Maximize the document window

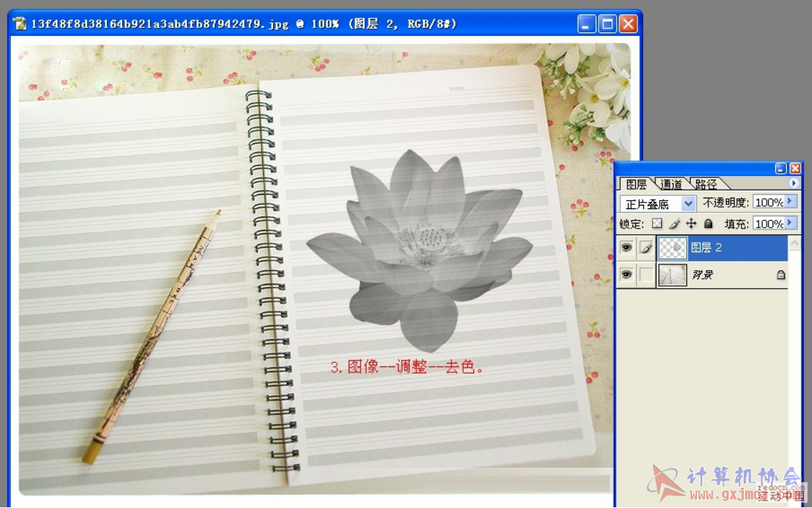[x=607, y=24]
